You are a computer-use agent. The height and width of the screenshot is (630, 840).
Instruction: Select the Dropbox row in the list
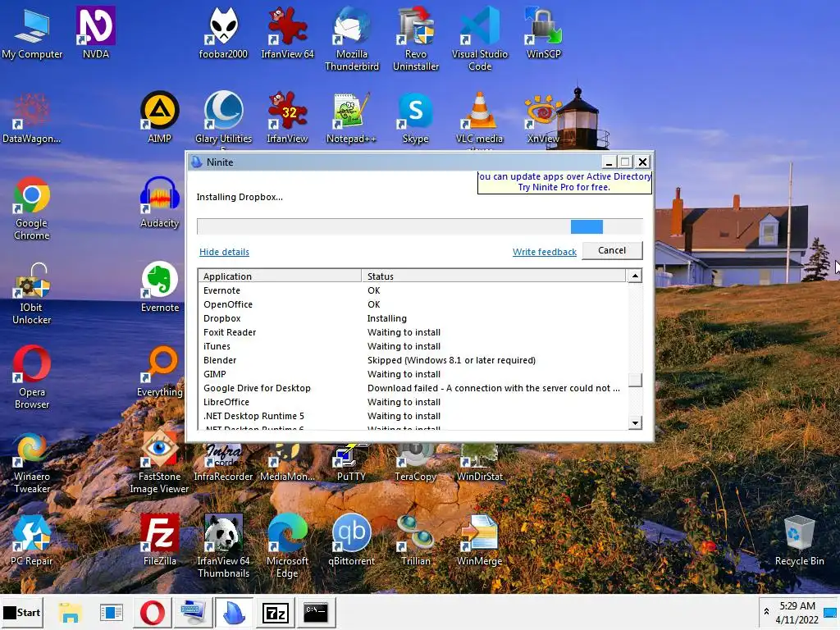(413, 318)
